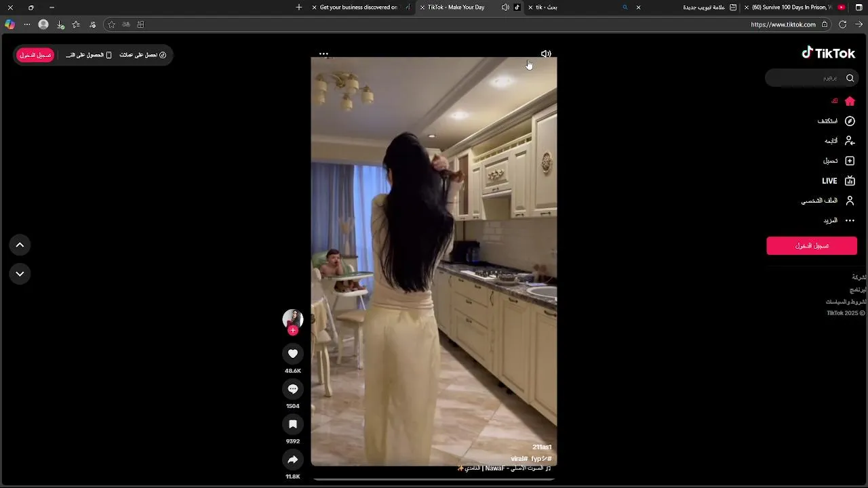Open the read aloud icon in address bar

coord(126,24)
